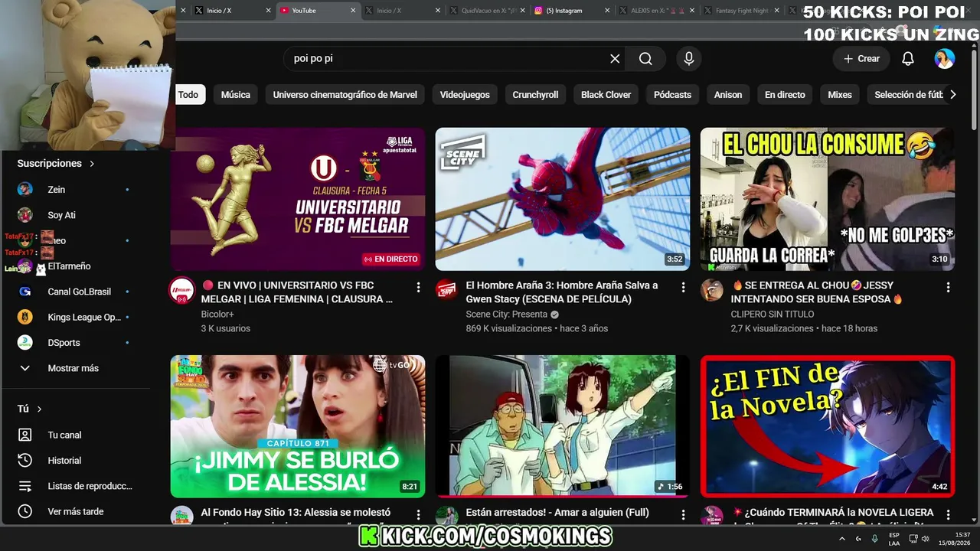Switch to the Fantasy Fight Night tab
Viewport: 980px width, 551px height.
click(x=741, y=11)
